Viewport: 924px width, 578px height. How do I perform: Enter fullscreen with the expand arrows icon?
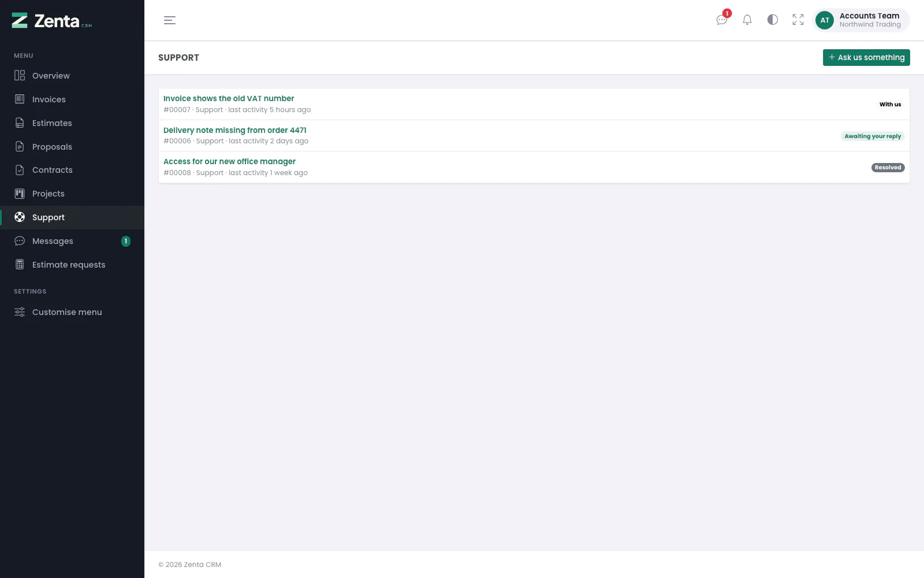tap(798, 20)
